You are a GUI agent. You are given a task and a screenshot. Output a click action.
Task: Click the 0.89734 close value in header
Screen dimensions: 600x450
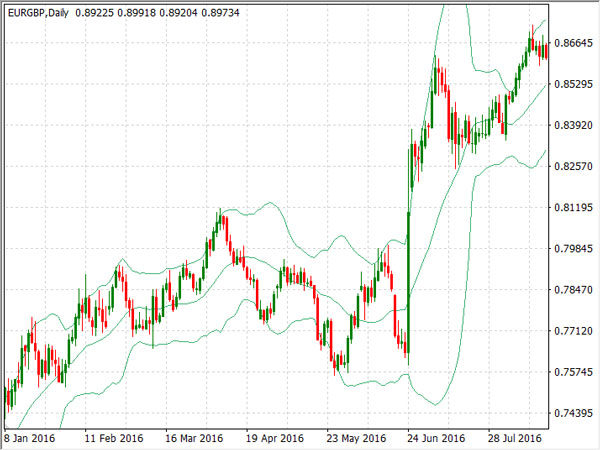click(220, 13)
